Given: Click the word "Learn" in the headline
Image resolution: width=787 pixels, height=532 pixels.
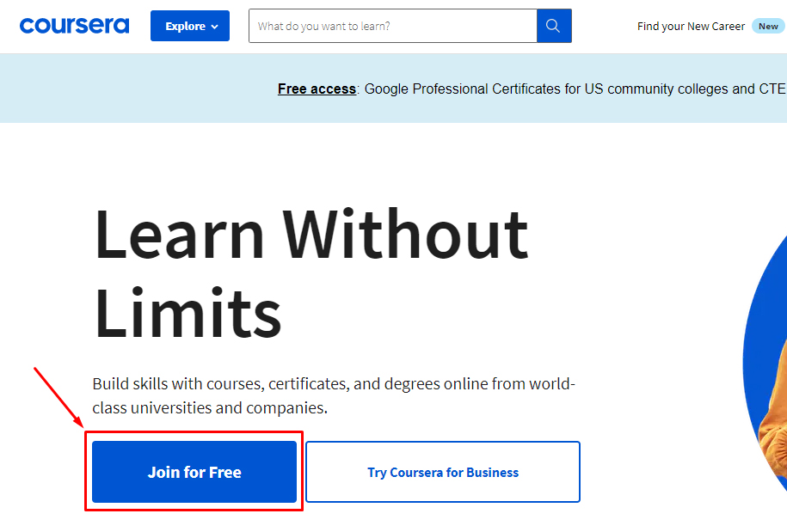Looking at the screenshot, I should 178,234.
